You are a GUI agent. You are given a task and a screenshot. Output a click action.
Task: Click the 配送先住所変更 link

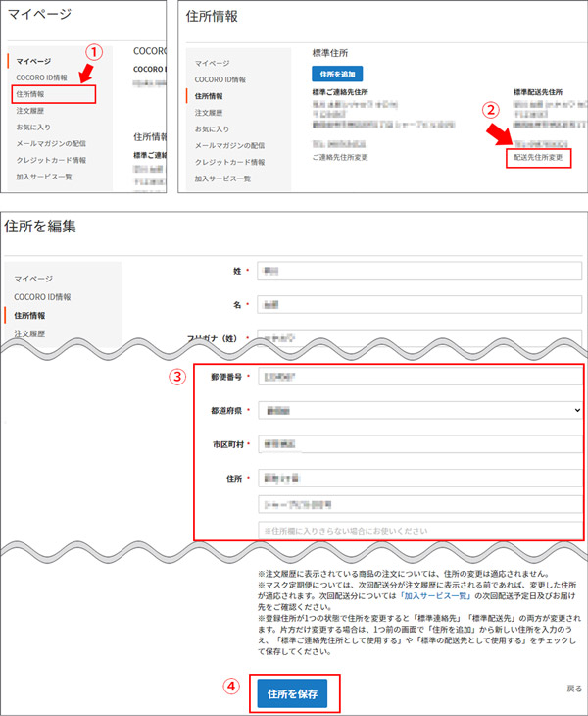click(539, 157)
